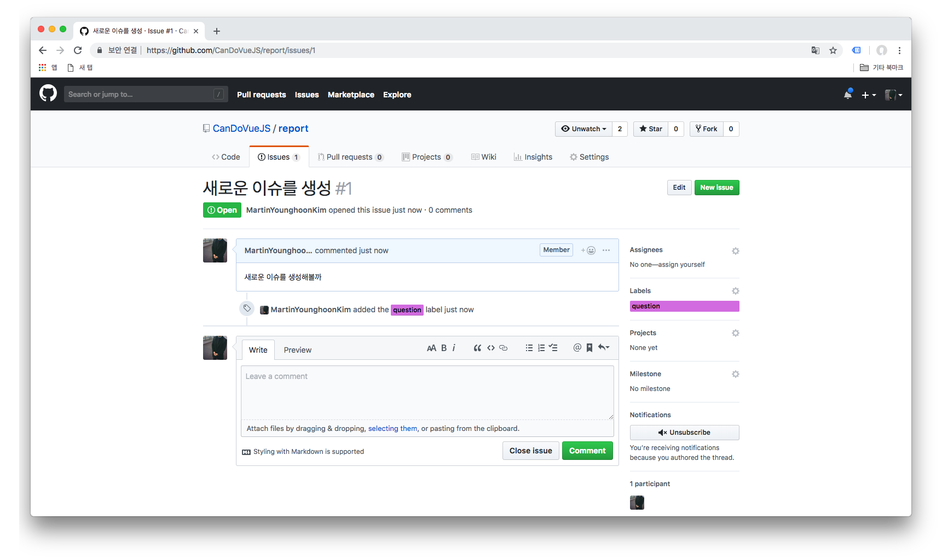Edit the issue title
This screenshot has width=942, height=560.
679,188
